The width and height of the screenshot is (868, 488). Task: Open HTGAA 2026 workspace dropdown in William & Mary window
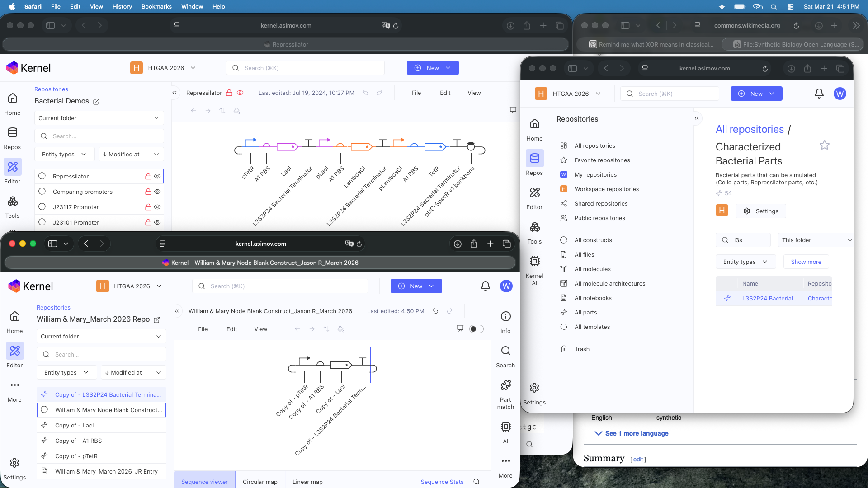(x=129, y=286)
